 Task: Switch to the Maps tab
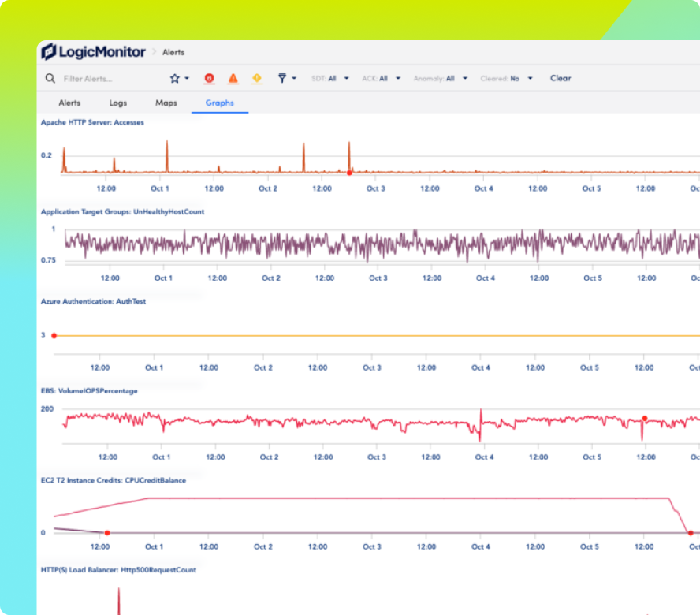coord(166,102)
